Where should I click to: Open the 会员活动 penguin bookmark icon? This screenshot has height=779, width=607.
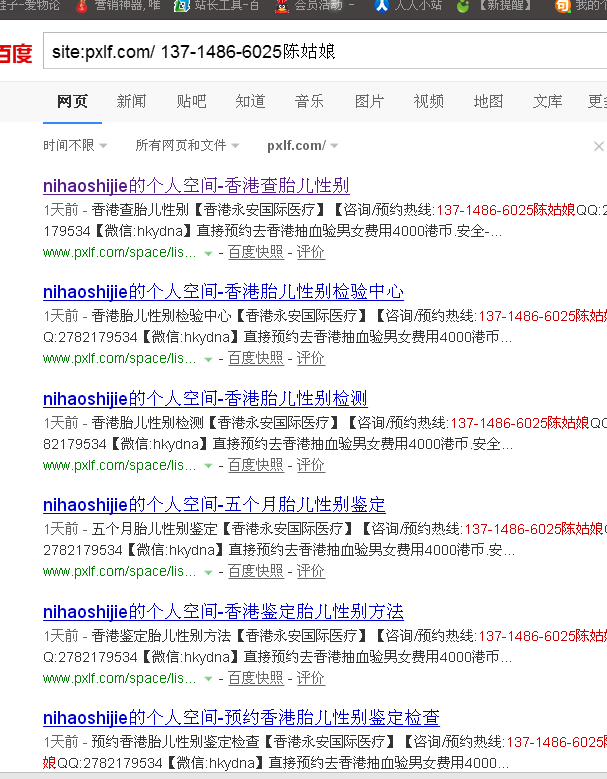(282, 6)
